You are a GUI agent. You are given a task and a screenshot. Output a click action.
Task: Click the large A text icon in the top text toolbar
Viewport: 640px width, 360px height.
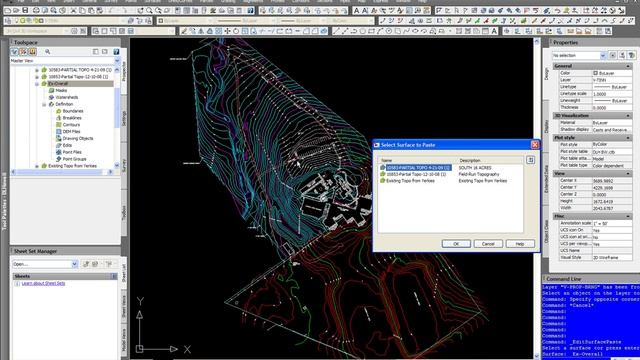pos(357,10)
